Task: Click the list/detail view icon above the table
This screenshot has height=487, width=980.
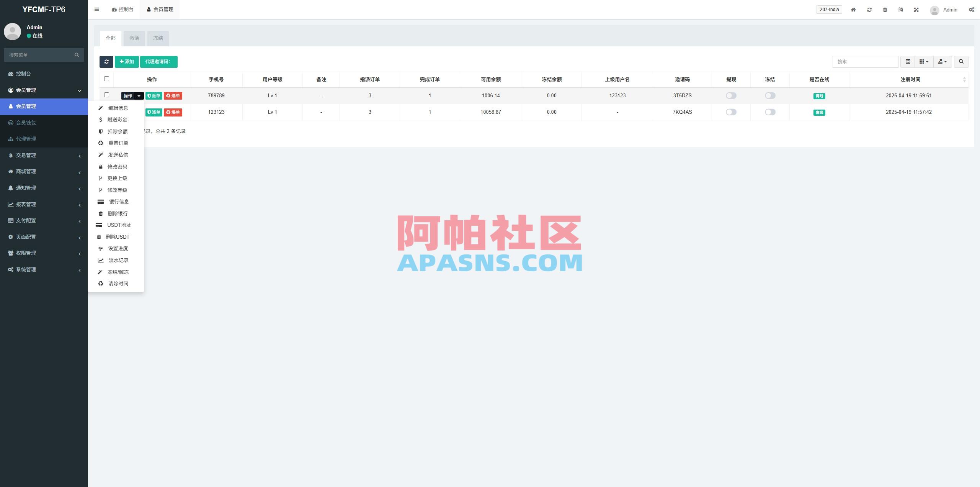Action: click(908, 62)
